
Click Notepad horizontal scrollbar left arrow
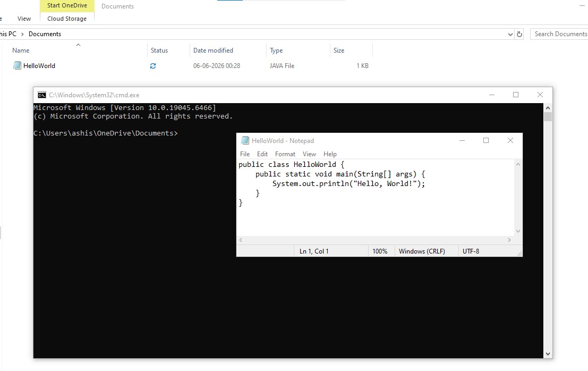click(x=241, y=240)
